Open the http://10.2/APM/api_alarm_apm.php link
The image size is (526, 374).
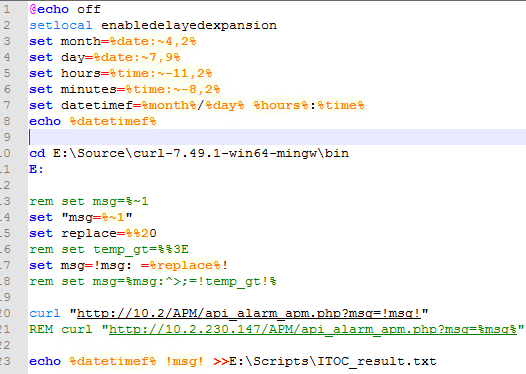249,313
